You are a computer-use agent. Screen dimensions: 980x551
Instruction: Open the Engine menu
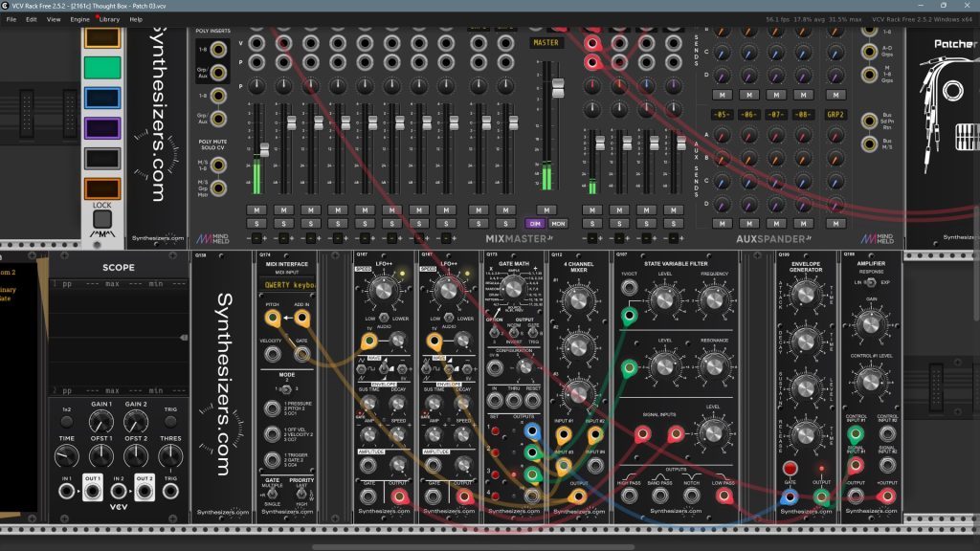pos(79,19)
